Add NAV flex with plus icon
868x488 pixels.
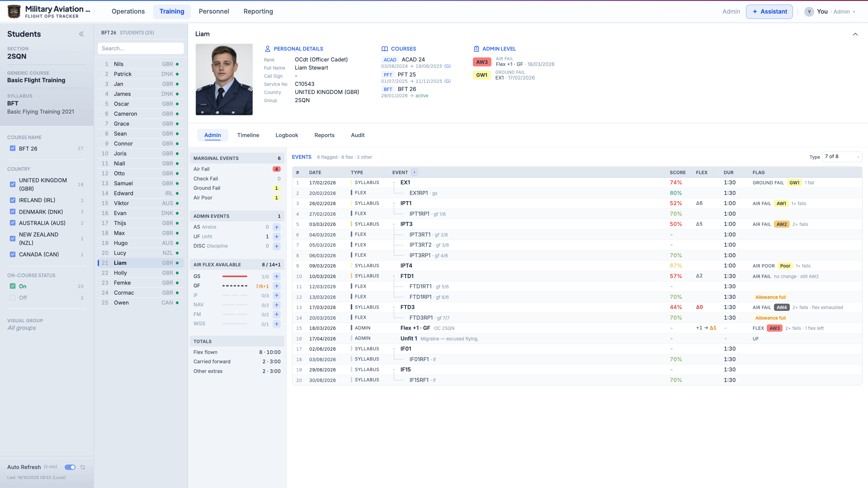pyautogui.click(x=276, y=305)
